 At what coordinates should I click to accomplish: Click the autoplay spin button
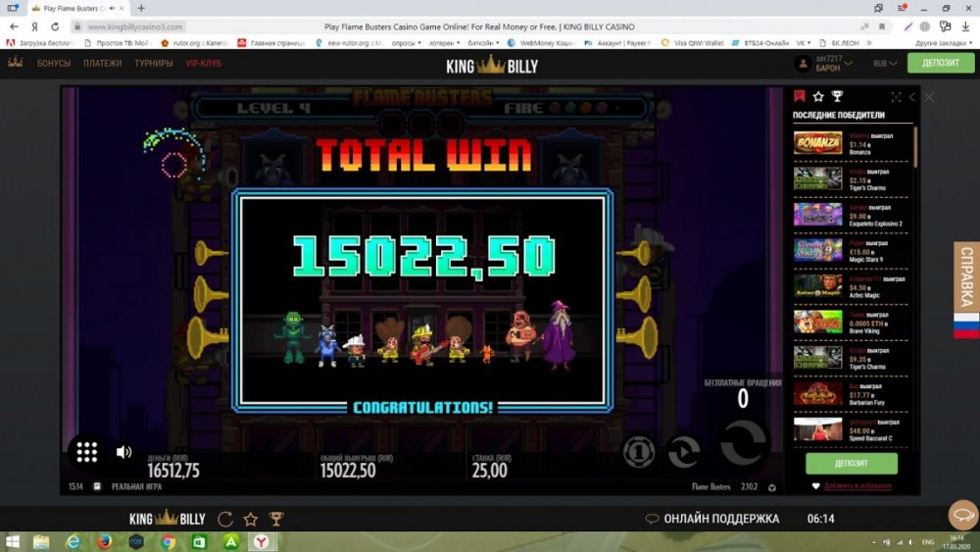pos(683,451)
